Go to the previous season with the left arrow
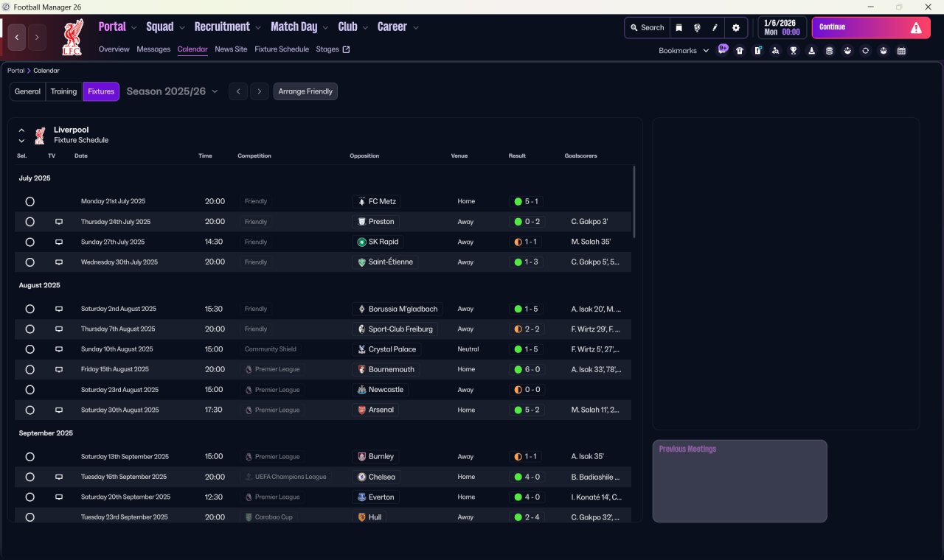The image size is (944, 560). coord(238,91)
